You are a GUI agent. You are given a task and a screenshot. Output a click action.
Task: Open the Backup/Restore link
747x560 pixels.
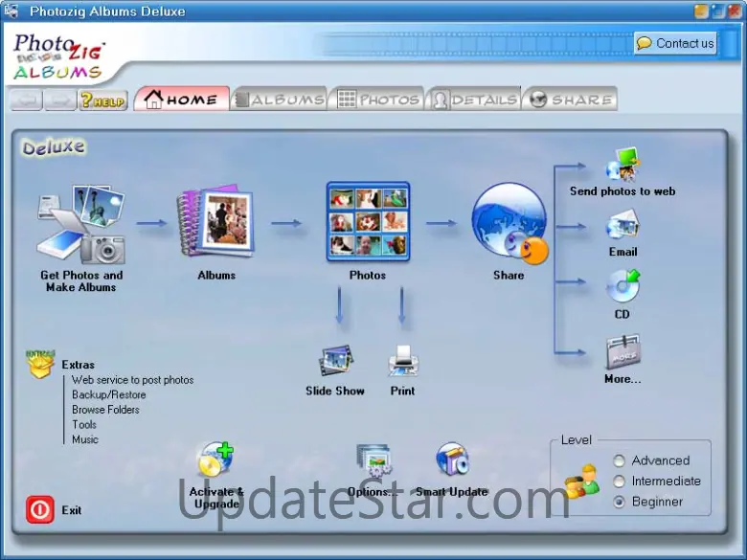pyautogui.click(x=108, y=394)
